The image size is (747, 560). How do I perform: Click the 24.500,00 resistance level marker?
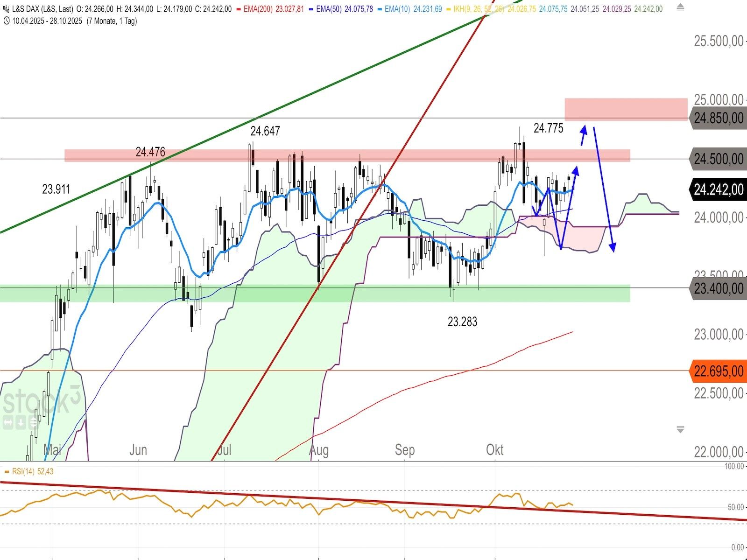[x=718, y=159]
